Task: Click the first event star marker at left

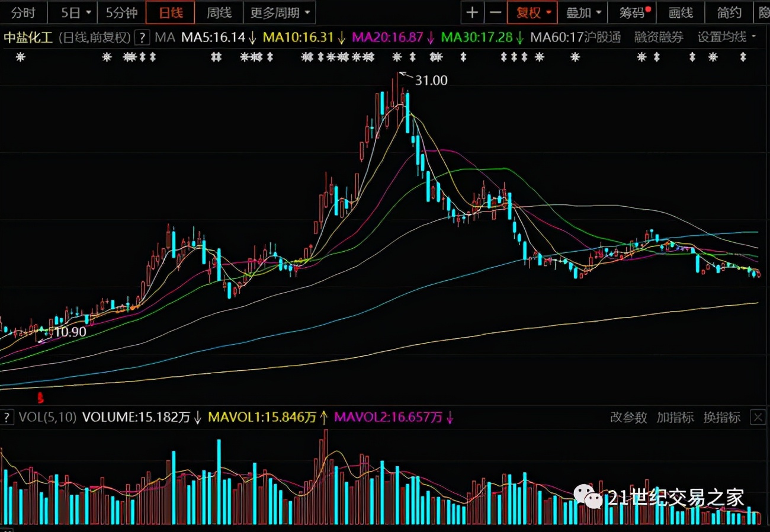Action: [x=21, y=57]
